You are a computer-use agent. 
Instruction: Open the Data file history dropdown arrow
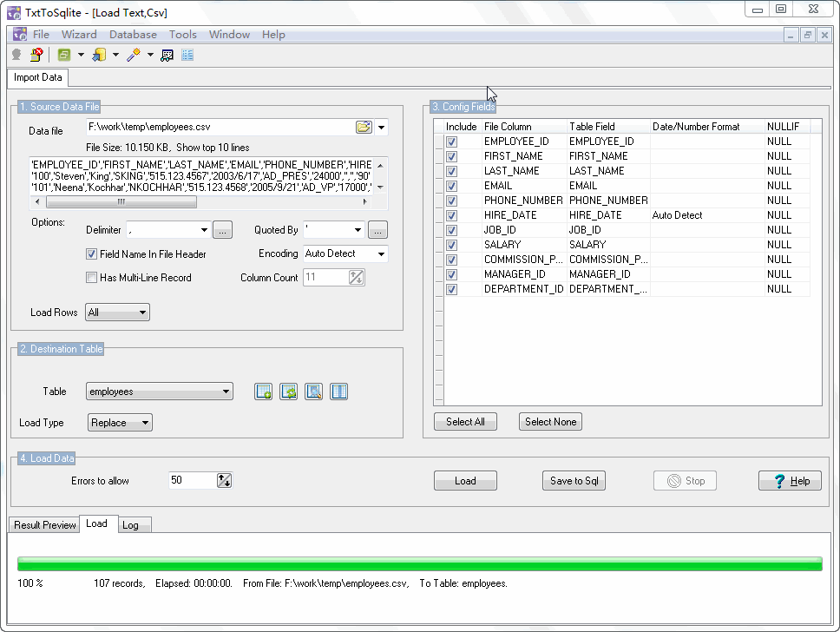pyautogui.click(x=382, y=128)
